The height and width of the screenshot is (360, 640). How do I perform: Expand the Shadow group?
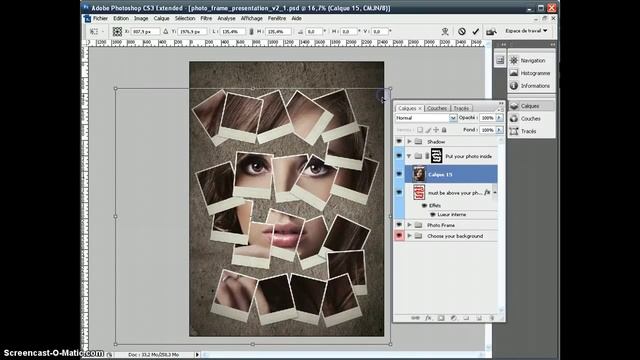click(409, 142)
